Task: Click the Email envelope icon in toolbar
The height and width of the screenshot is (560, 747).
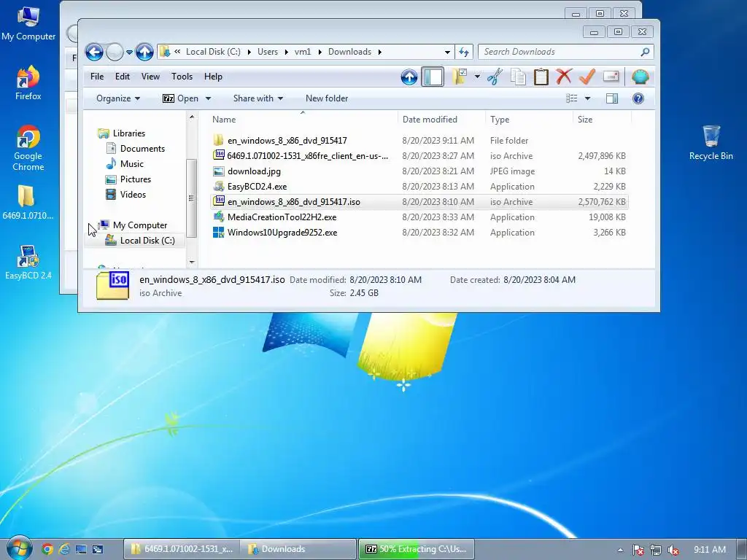Action: click(x=611, y=77)
